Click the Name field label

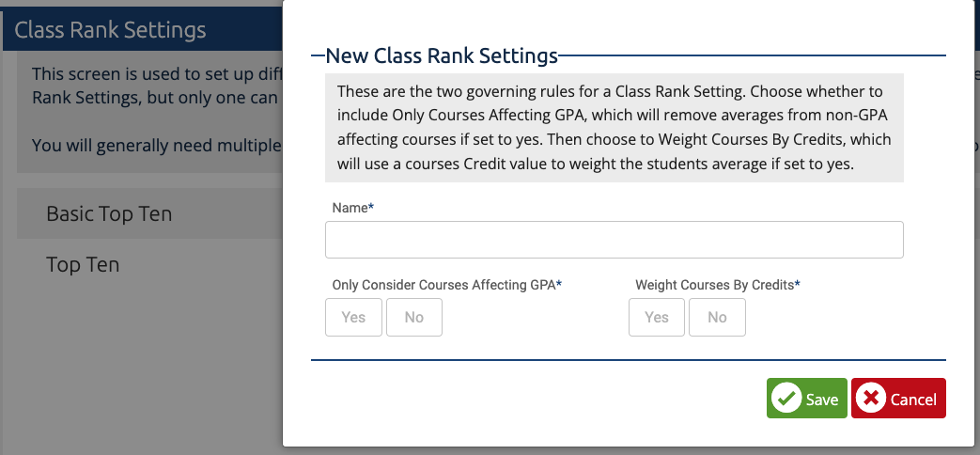point(350,208)
